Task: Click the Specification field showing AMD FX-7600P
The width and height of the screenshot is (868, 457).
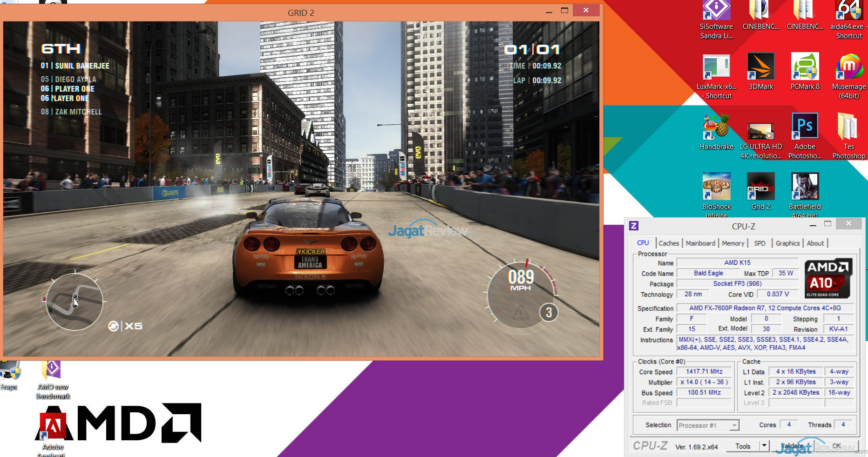Action: (x=765, y=308)
